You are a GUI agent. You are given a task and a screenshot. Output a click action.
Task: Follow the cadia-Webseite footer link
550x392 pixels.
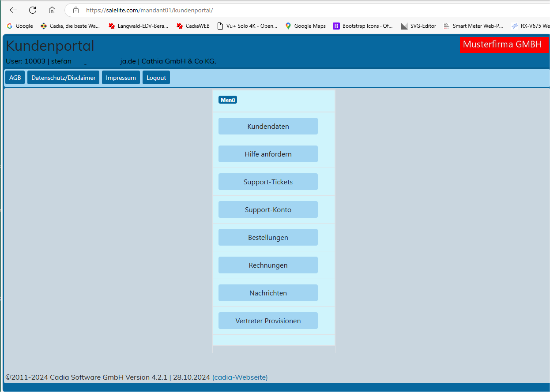click(240, 377)
